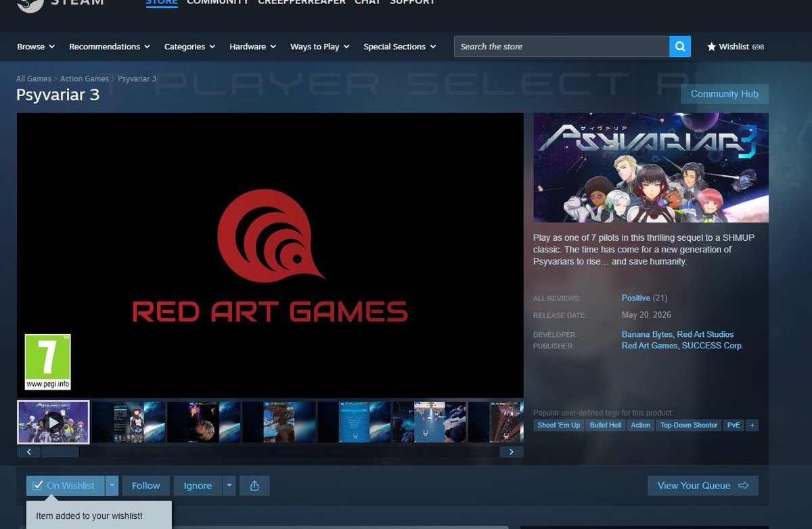
Task: Click the share icon button
Action: [x=254, y=486]
